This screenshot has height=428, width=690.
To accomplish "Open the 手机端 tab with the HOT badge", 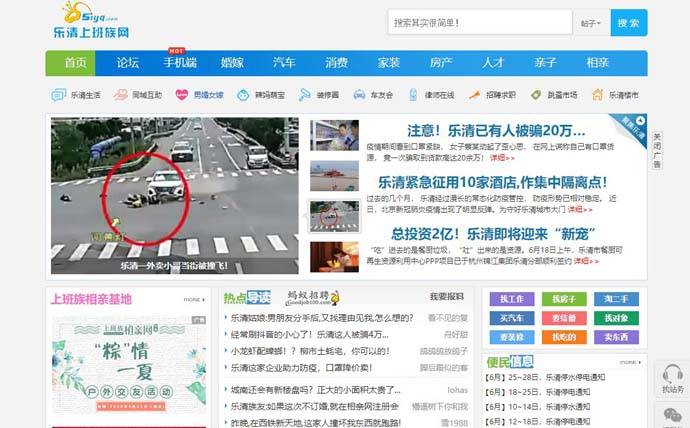I will (180, 63).
